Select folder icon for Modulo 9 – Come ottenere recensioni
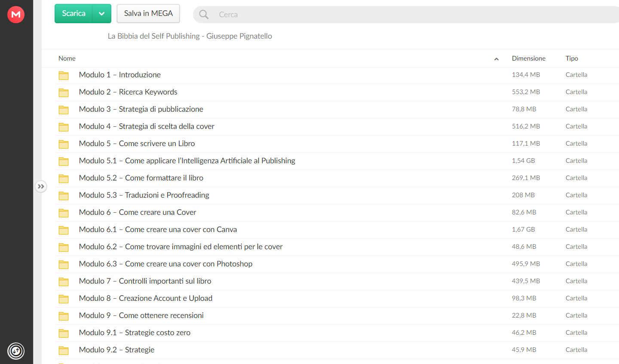Viewport: 619px width, 364px height. 64,316
